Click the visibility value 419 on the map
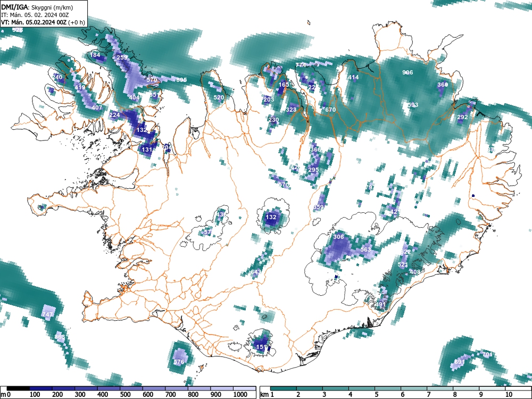Screen dimensions: 532x399 [x=80, y=87]
